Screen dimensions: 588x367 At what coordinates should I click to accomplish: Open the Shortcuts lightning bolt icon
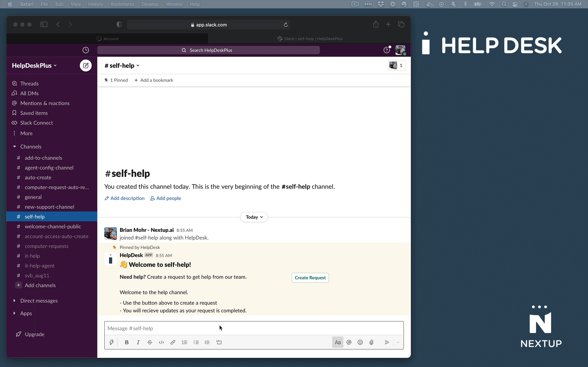click(x=112, y=342)
